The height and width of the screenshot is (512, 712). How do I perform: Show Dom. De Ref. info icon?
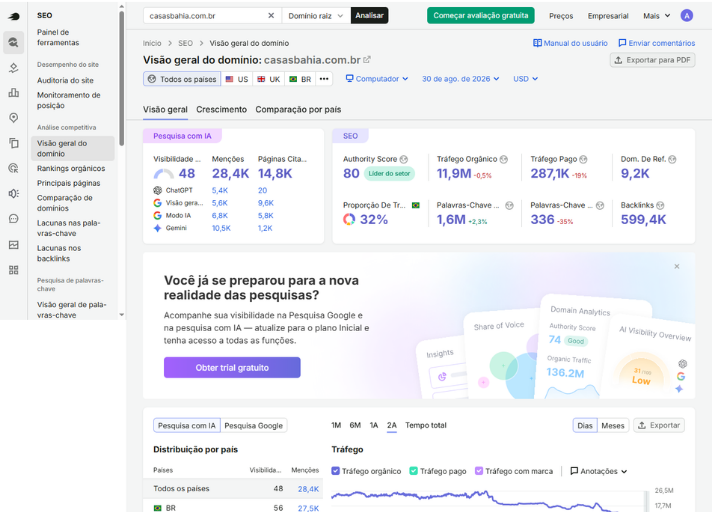[672, 159]
